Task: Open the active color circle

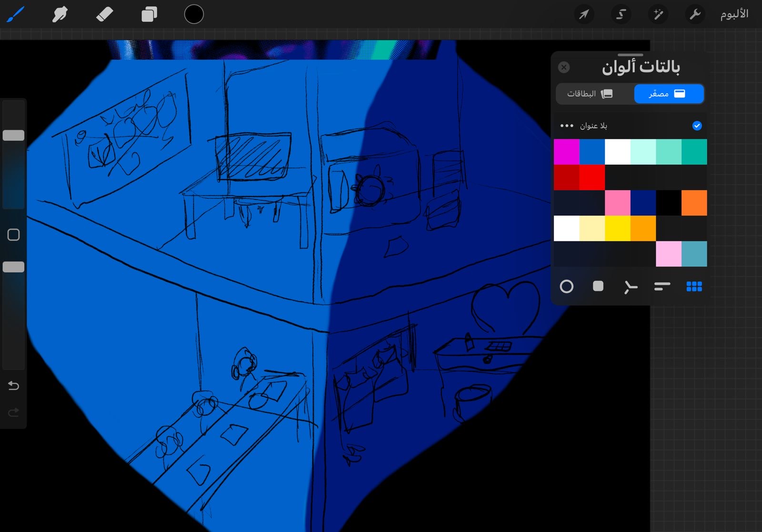Action: (194, 14)
